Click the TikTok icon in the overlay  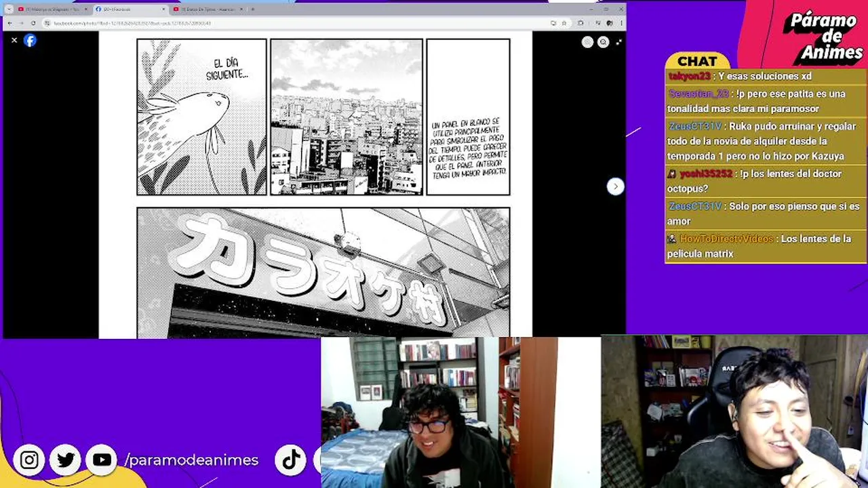[292, 460]
